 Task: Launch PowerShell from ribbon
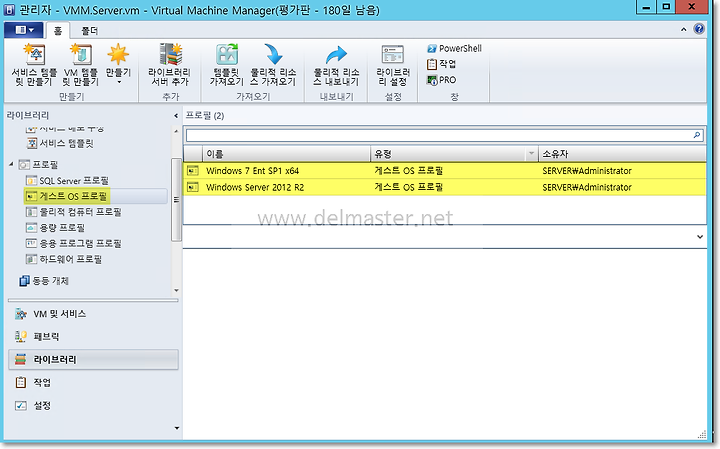[x=455, y=48]
